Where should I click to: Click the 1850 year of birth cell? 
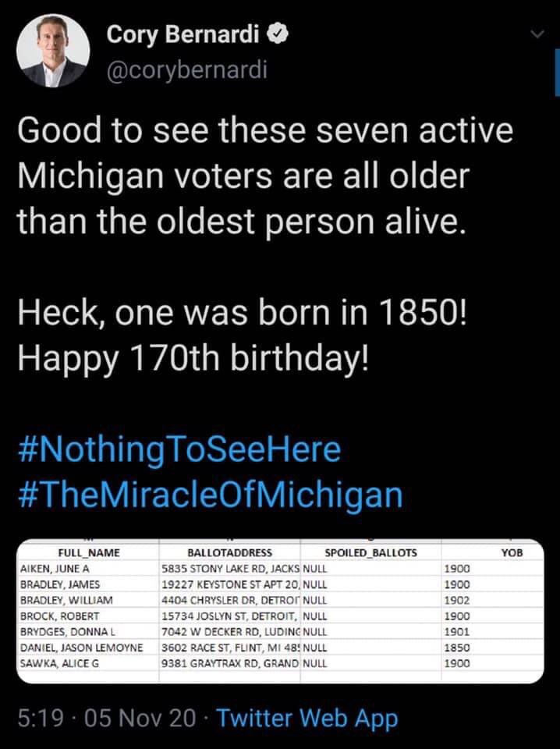click(455, 648)
